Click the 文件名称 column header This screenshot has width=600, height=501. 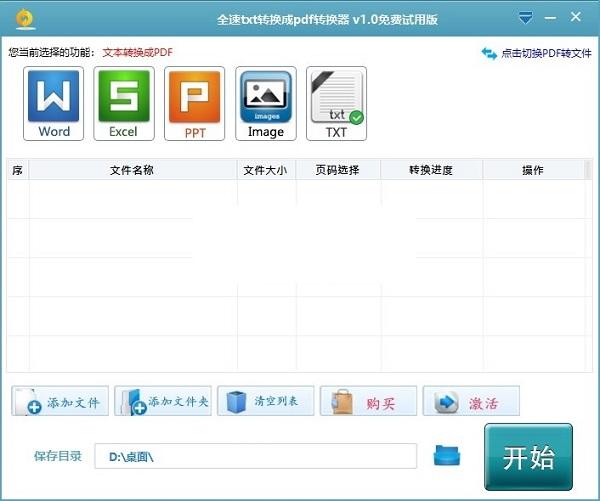[x=132, y=170]
